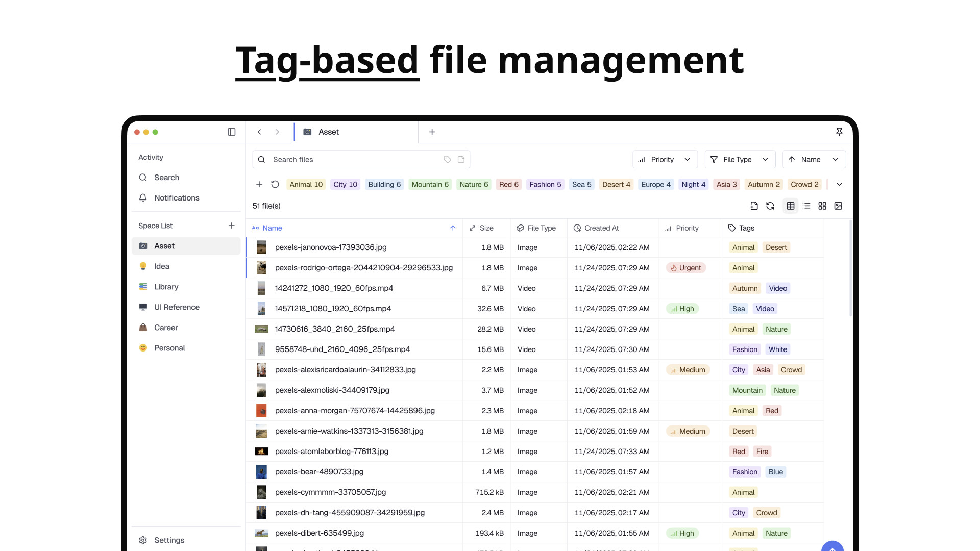Refresh the file list

[770, 206]
